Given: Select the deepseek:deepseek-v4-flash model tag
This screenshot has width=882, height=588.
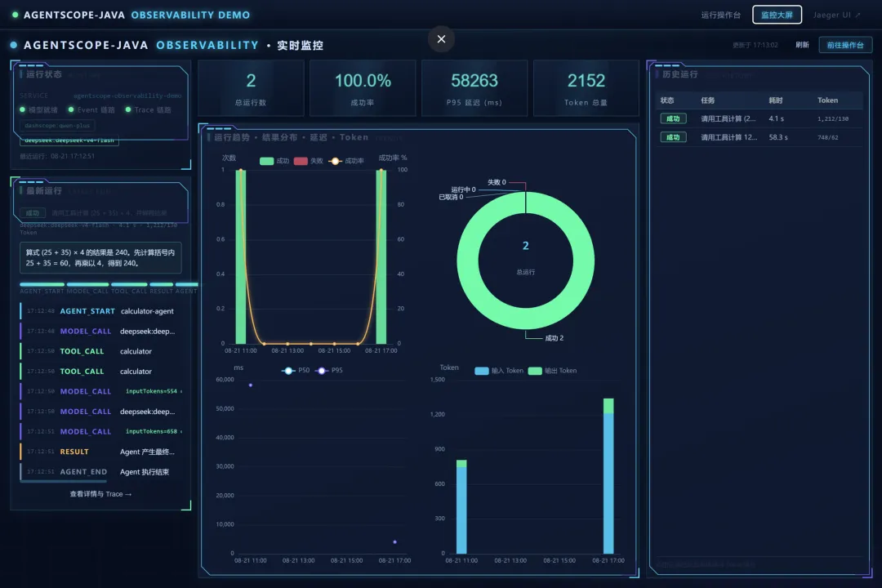Looking at the screenshot, I should click(69, 140).
